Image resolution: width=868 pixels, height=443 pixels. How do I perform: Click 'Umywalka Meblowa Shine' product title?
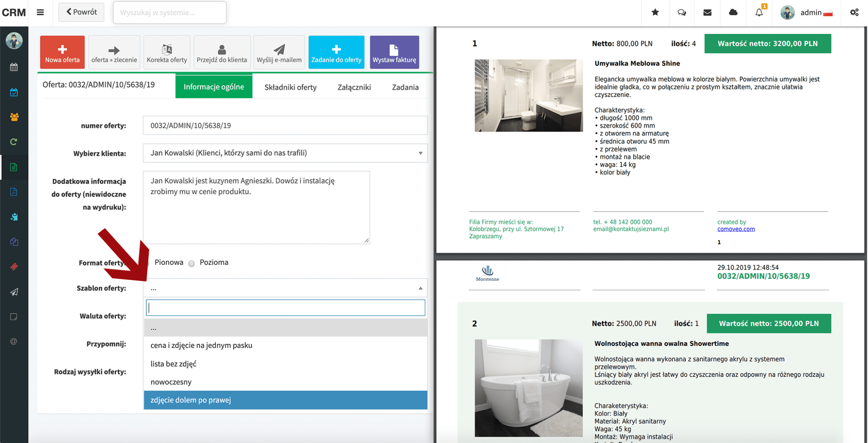click(637, 64)
